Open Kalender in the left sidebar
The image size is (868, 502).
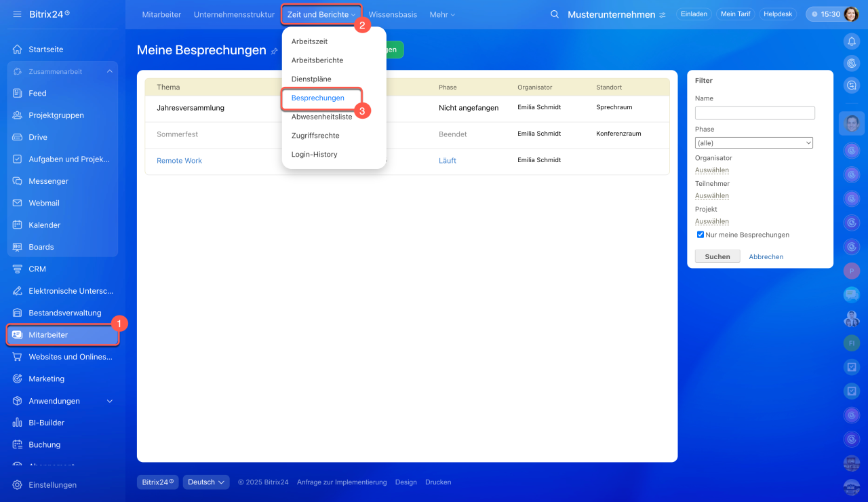(x=44, y=225)
